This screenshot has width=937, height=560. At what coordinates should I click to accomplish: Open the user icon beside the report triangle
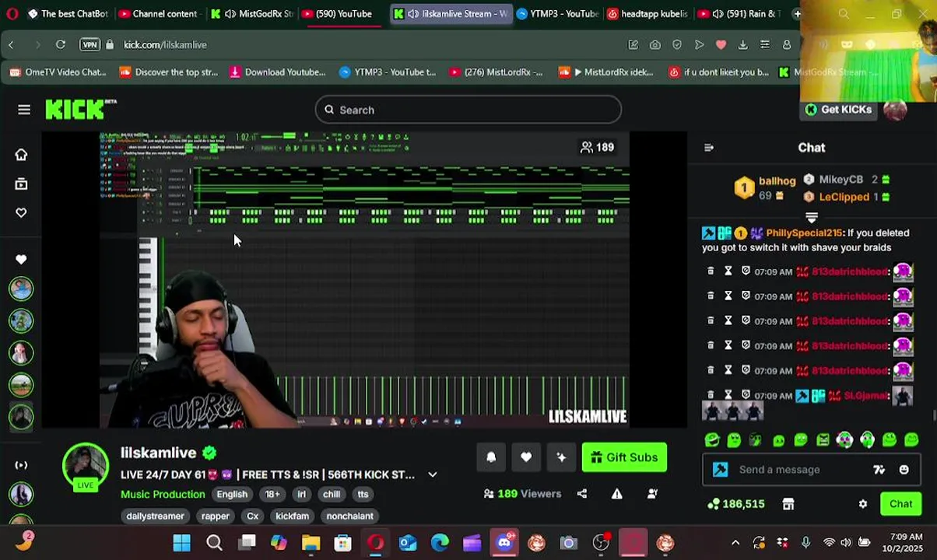[x=653, y=494]
